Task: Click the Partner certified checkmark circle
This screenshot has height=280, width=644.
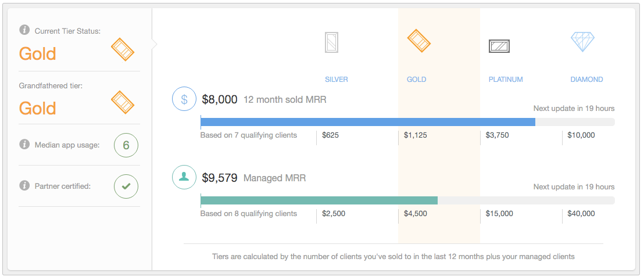Action: point(126,186)
